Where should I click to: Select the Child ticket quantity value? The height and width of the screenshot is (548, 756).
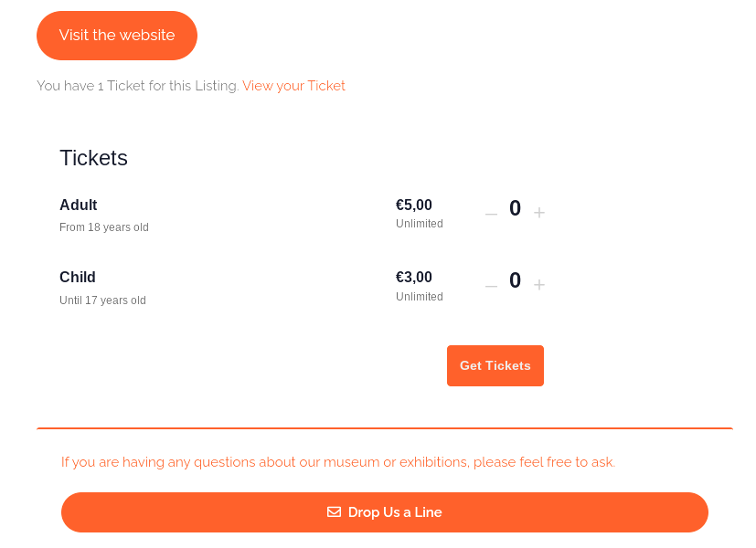pos(515,280)
